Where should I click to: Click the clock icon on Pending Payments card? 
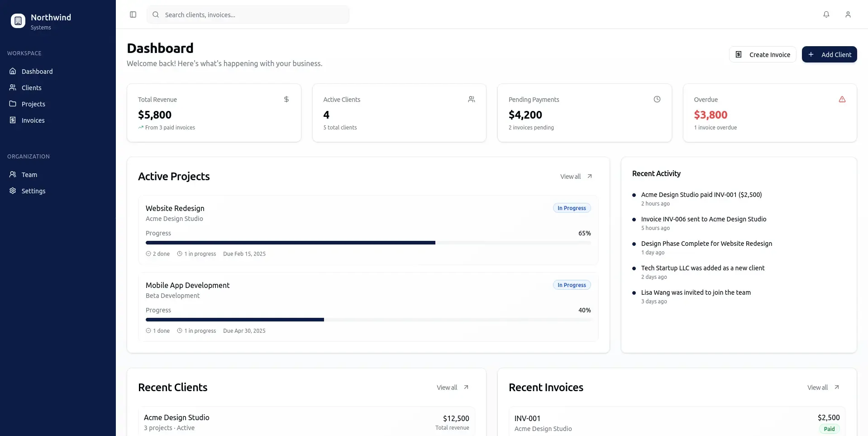coord(657,99)
